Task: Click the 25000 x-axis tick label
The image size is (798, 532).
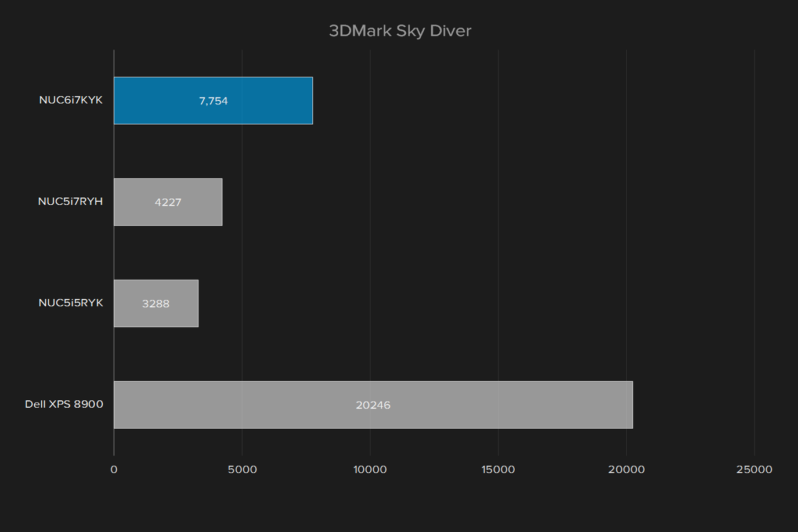Action: tap(754, 469)
